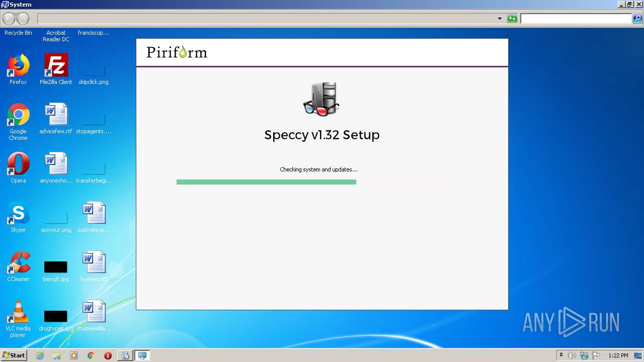The height and width of the screenshot is (362, 644).
Task: Open the Action Center flag icon
Action: point(596,355)
